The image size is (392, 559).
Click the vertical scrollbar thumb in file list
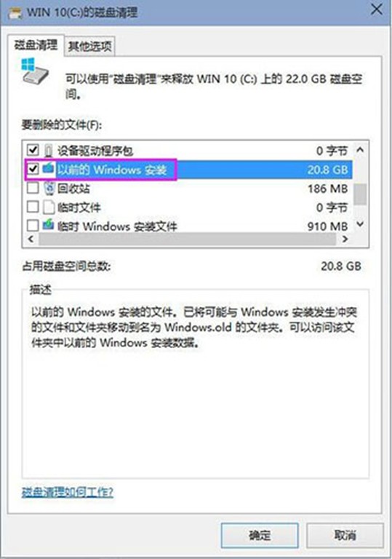(x=360, y=194)
